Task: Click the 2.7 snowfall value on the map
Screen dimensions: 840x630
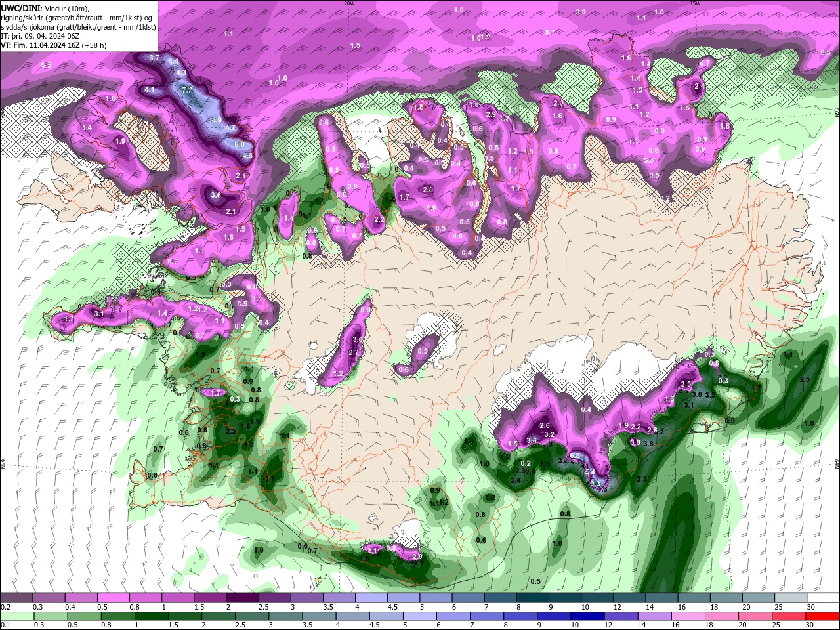Action: (354, 353)
